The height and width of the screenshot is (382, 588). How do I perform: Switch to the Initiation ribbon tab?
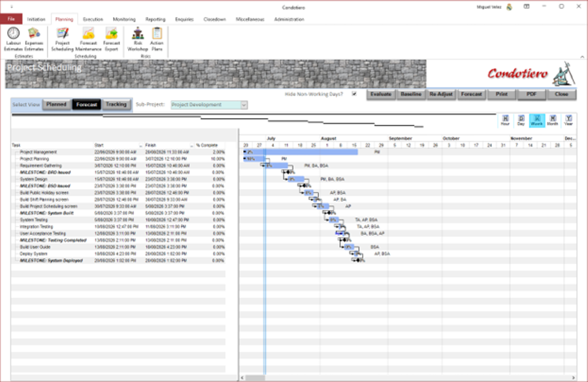pos(36,19)
